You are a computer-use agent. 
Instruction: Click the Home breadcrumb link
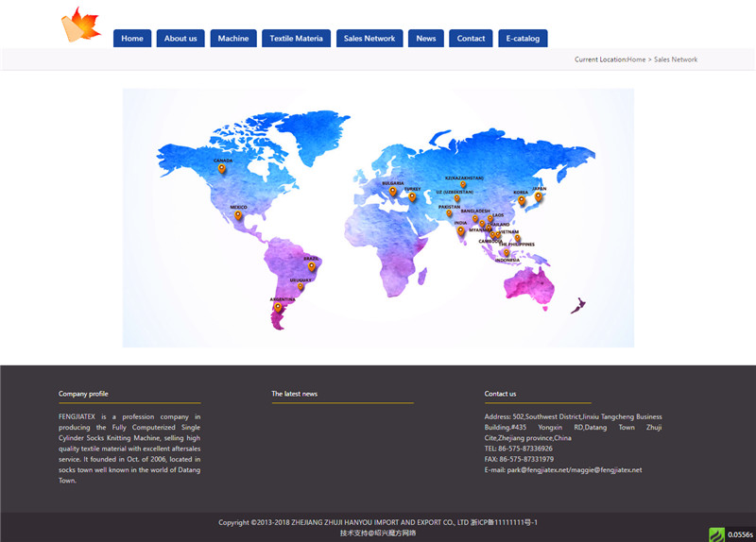point(636,59)
